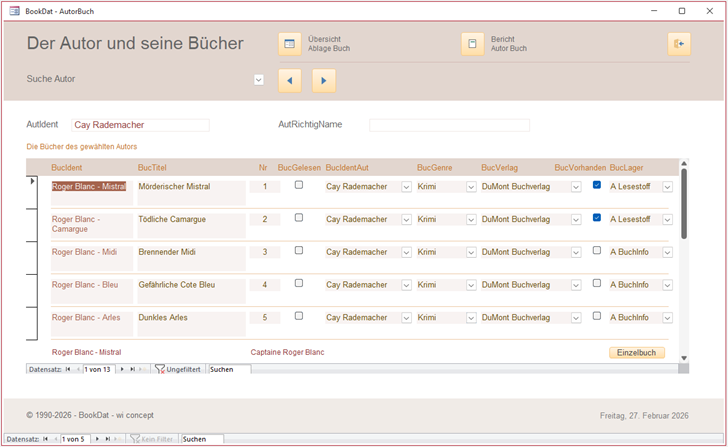Open BucLager dropdown for Gefährliche Cote Bleu

click(x=667, y=285)
